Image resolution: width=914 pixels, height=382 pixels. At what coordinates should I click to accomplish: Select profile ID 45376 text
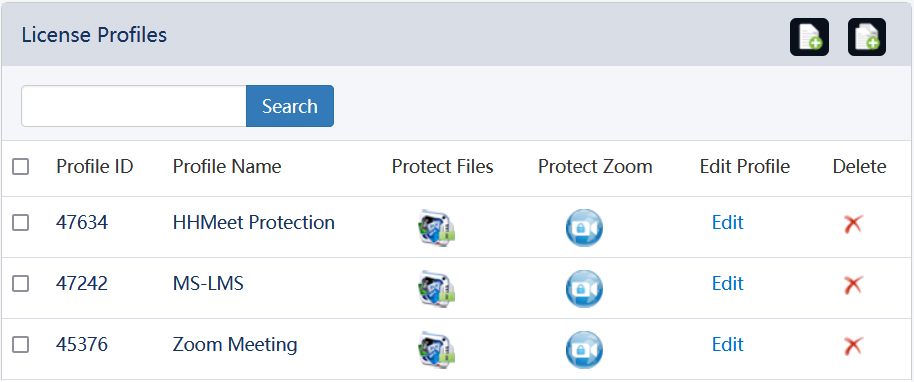tap(82, 345)
